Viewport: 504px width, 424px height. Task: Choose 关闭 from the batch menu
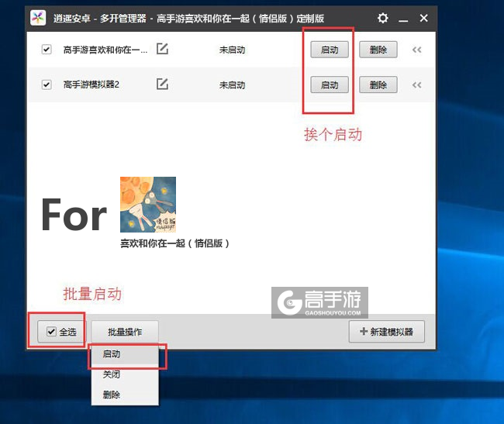pyautogui.click(x=125, y=374)
